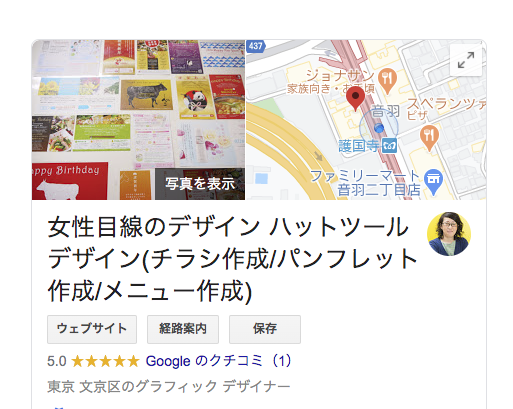Viewport: 513px width, 409px height.
Task: Click the red location pin on map
Action: 355,97
